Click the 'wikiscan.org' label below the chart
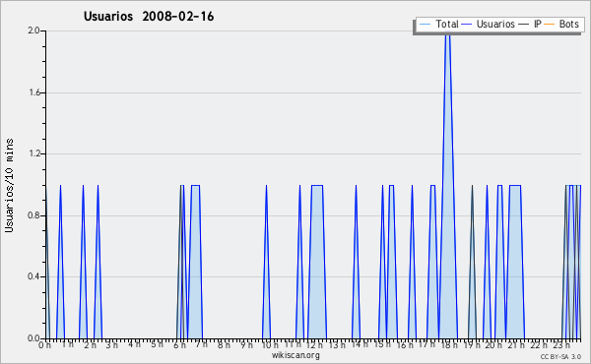The image size is (591, 364). pyautogui.click(x=295, y=355)
